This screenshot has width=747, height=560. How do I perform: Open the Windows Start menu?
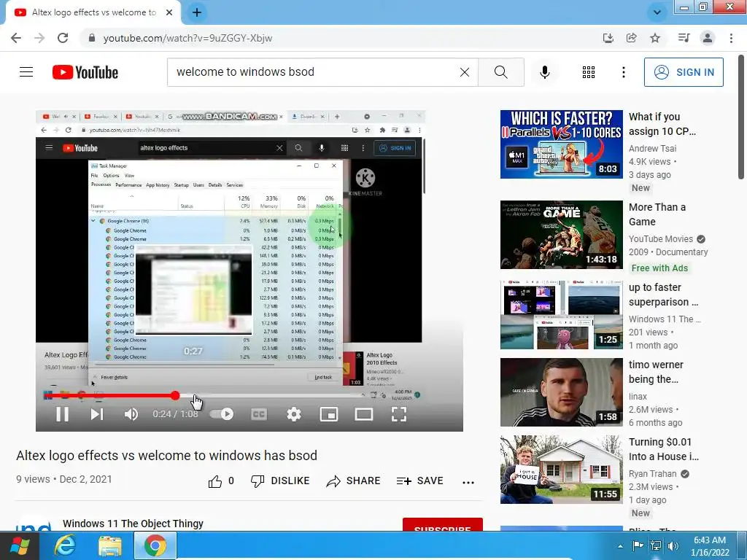point(19,545)
